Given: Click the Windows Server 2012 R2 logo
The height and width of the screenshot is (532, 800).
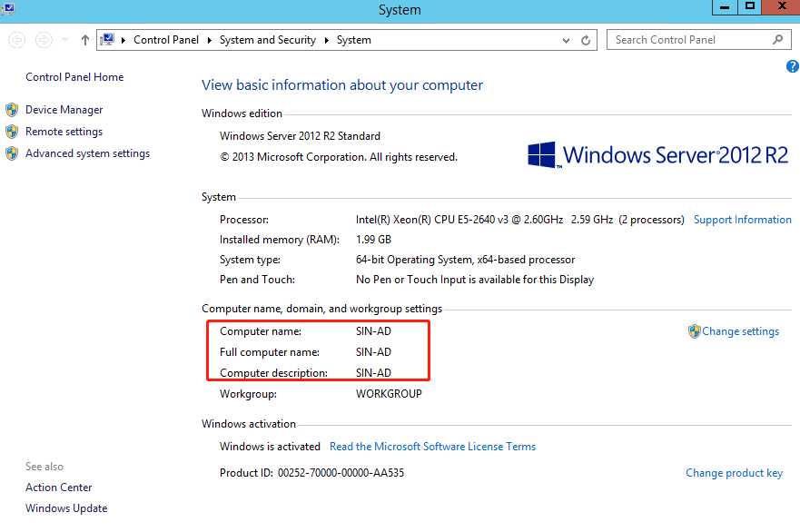Looking at the screenshot, I should (x=657, y=155).
